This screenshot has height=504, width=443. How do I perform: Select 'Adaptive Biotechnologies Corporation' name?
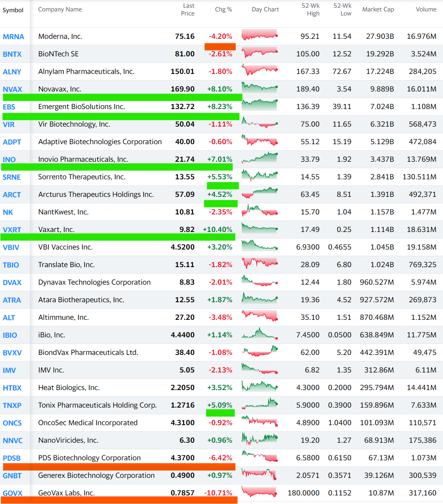point(100,142)
